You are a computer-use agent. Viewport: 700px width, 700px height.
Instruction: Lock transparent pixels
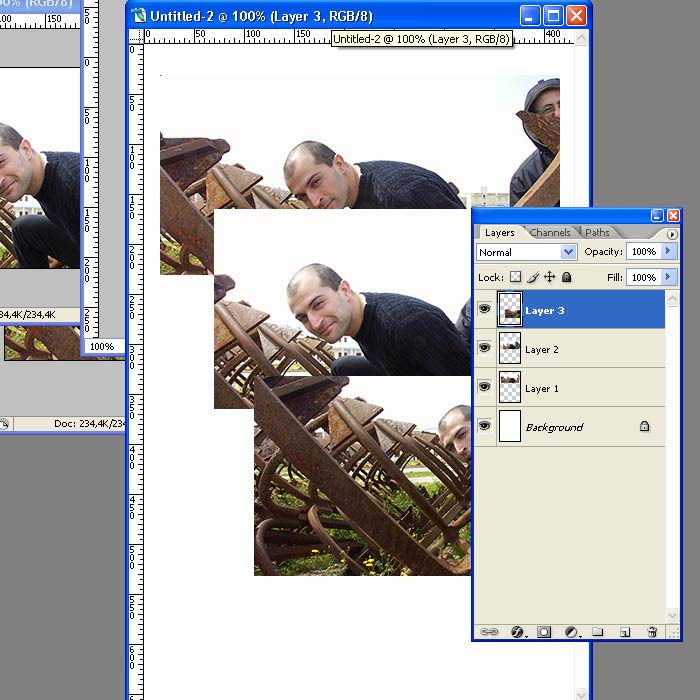(516, 277)
